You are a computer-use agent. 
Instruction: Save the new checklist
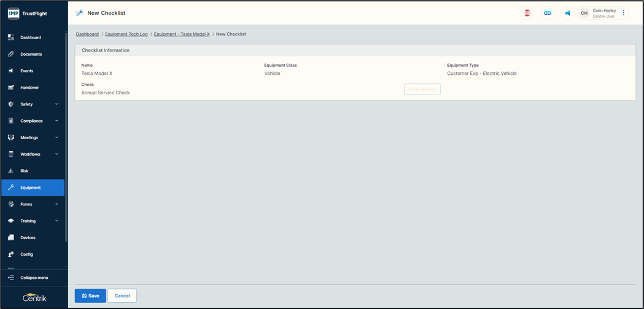90,296
